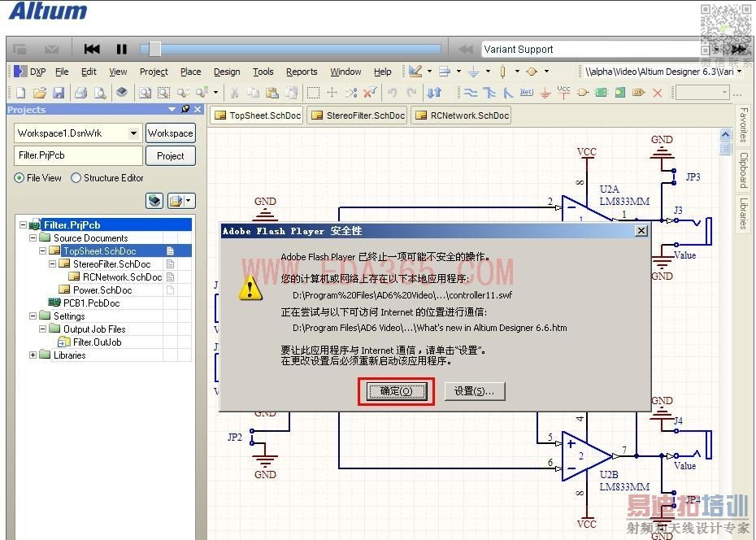Screen dimensions: 756x540
Task: Open the Workspace1.DsnWrk dropdown
Action: (133, 133)
